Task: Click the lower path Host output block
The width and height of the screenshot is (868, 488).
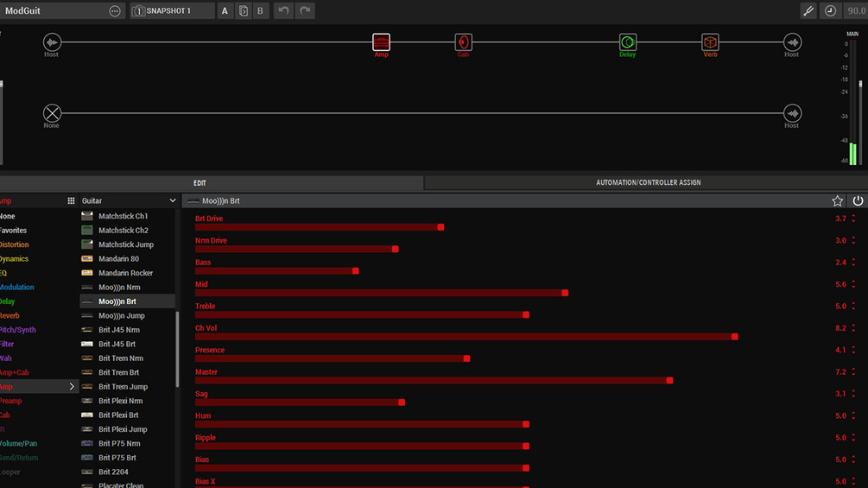Action: point(792,113)
